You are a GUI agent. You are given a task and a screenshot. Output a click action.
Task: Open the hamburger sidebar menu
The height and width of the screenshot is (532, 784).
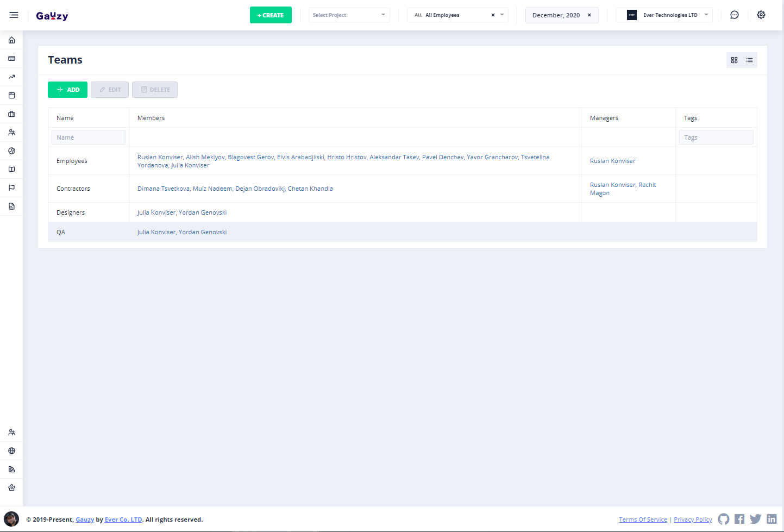(x=14, y=15)
